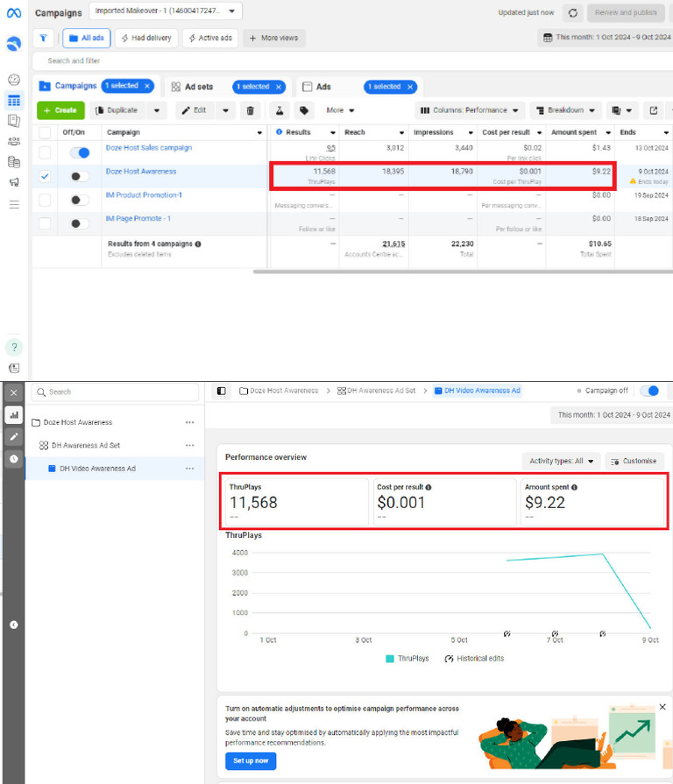Open the Breakdown dropdown
This screenshot has width=673, height=784.
(x=564, y=110)
